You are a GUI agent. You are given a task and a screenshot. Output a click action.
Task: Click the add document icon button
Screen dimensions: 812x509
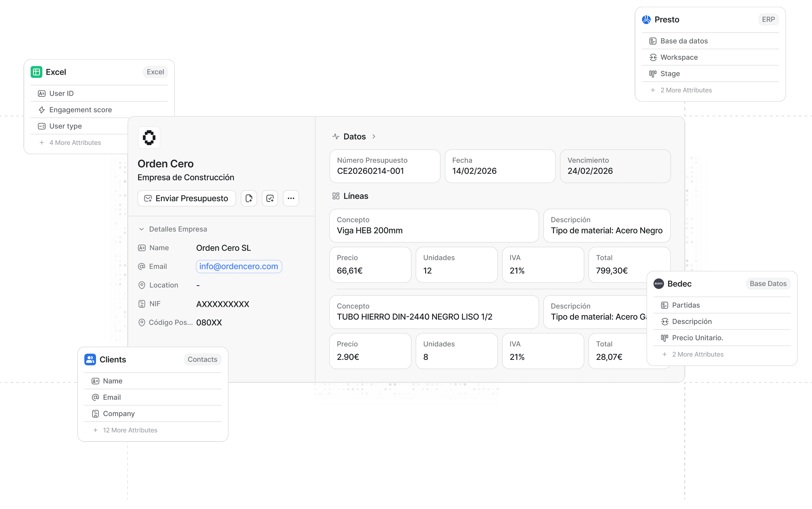click(249, 198)
